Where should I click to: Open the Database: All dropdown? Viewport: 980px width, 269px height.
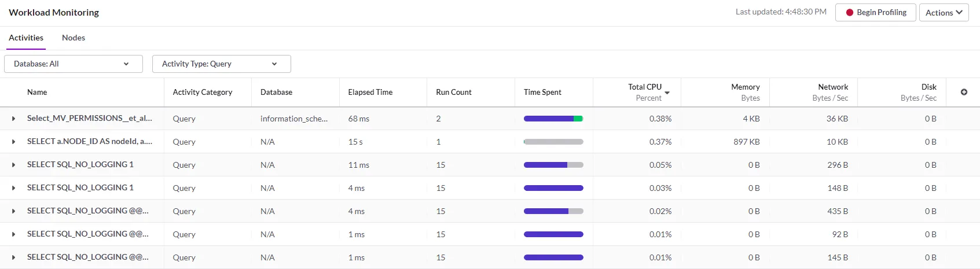pyautogui.click(x=74, y=64)
